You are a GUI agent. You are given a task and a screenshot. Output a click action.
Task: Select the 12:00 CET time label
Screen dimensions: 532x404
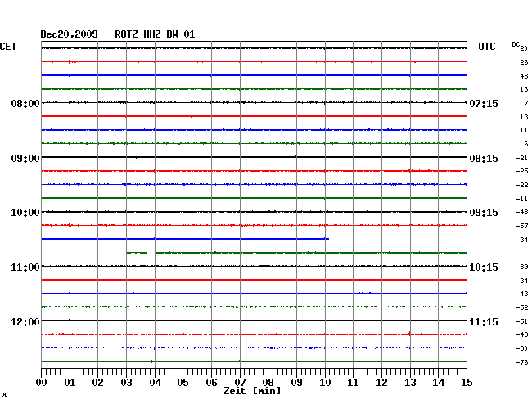pyautogui.click(x=25, y=322)
